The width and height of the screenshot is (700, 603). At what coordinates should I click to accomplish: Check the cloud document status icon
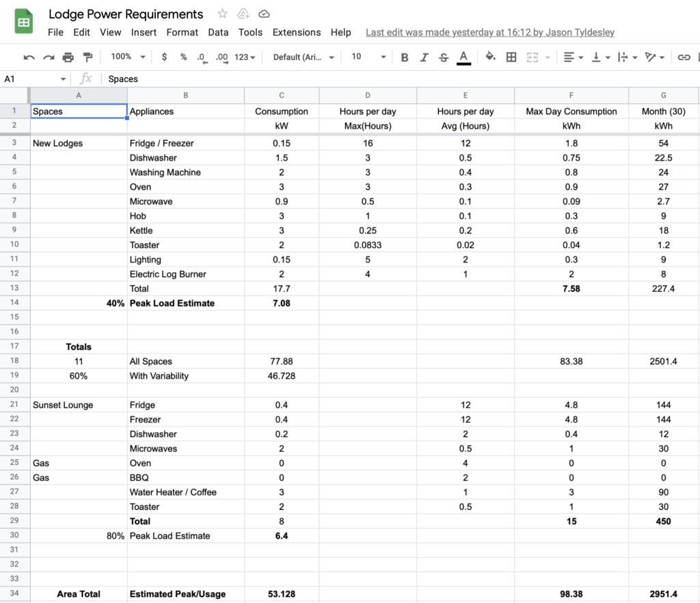click(264, 14)
